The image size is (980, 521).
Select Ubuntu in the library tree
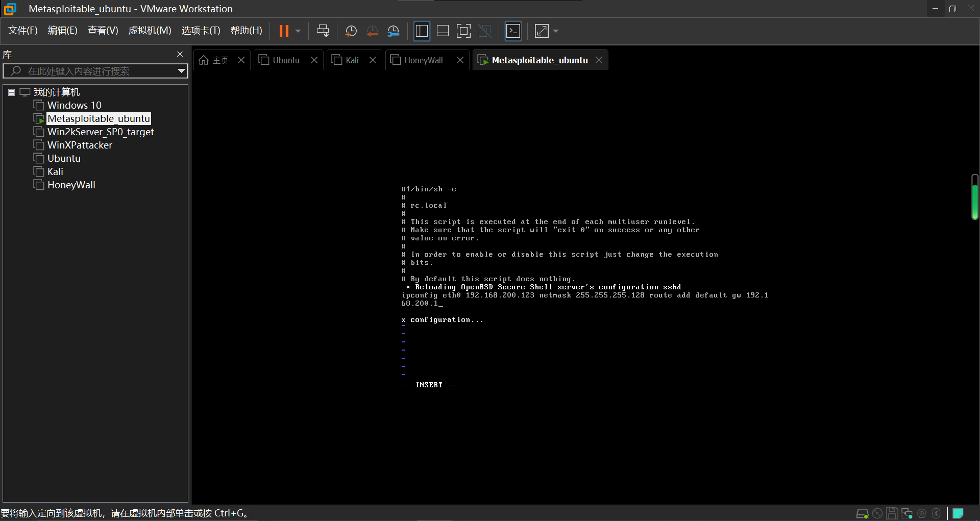pos(64,158)
